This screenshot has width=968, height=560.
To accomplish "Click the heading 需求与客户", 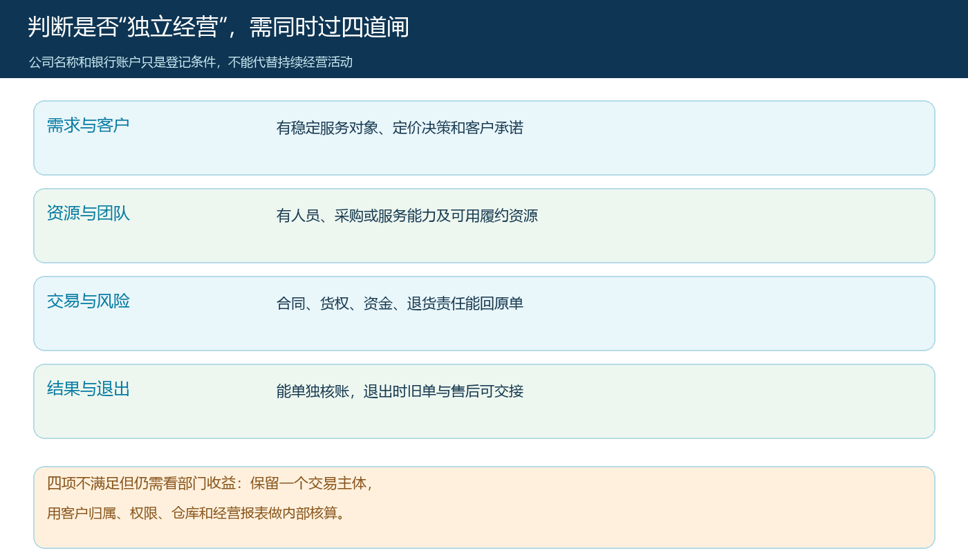I will coord(89,126).
